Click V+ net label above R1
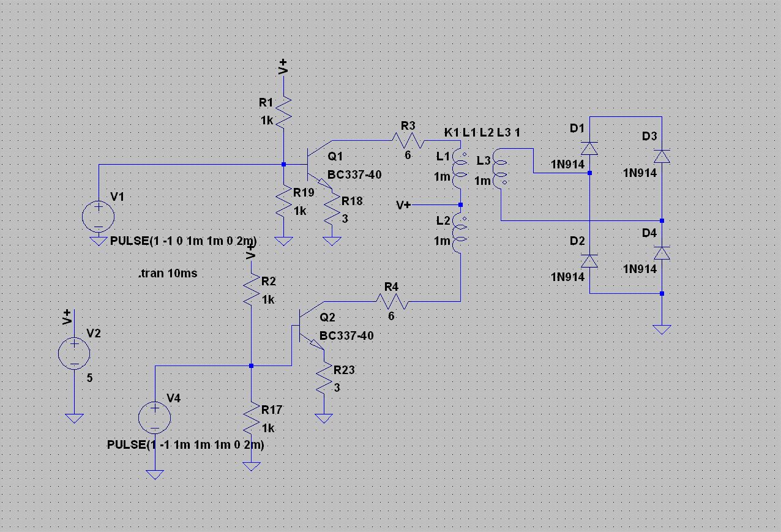Viewport: 781px width, 532px height. click(x=283, y=67)
